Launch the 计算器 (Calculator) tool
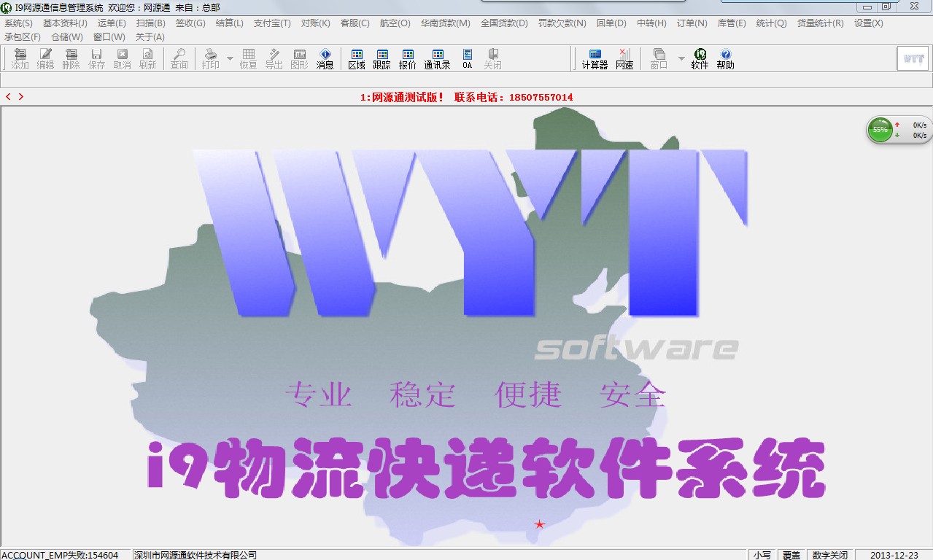The height and width of the screenshot is (560, 933). (x=595, y=59)
